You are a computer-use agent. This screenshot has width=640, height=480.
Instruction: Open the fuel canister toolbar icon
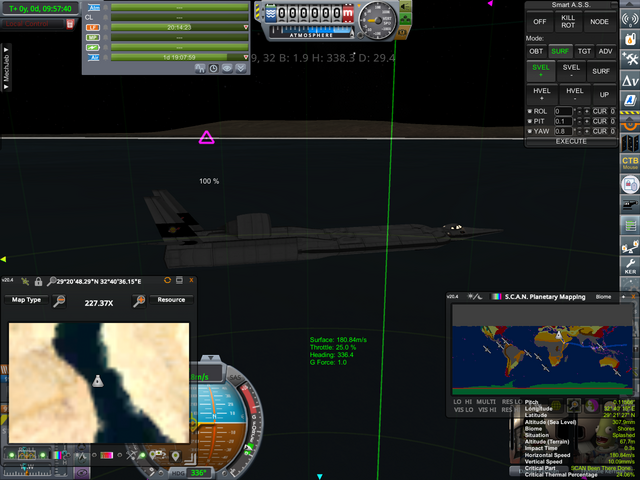630,39
